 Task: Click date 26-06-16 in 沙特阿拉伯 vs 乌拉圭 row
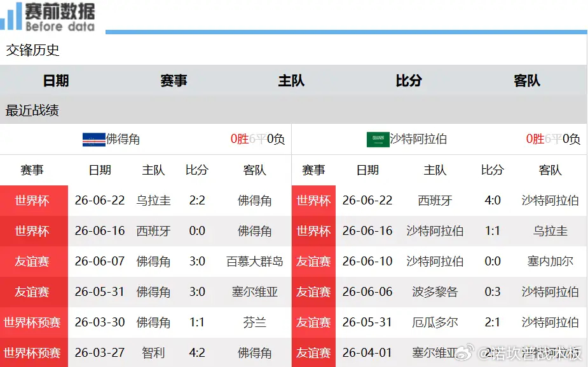pyautogui.click(x=367, y=230)
